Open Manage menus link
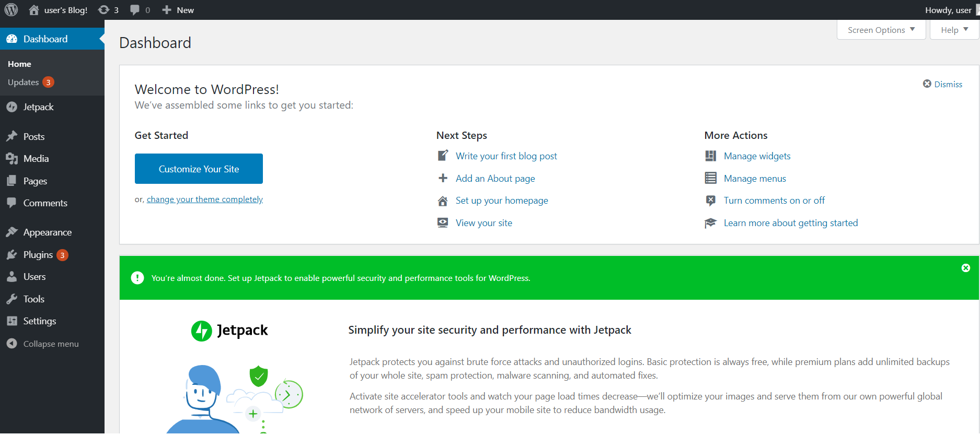This screenshot has height=435, width=980. tap(755, 178)
